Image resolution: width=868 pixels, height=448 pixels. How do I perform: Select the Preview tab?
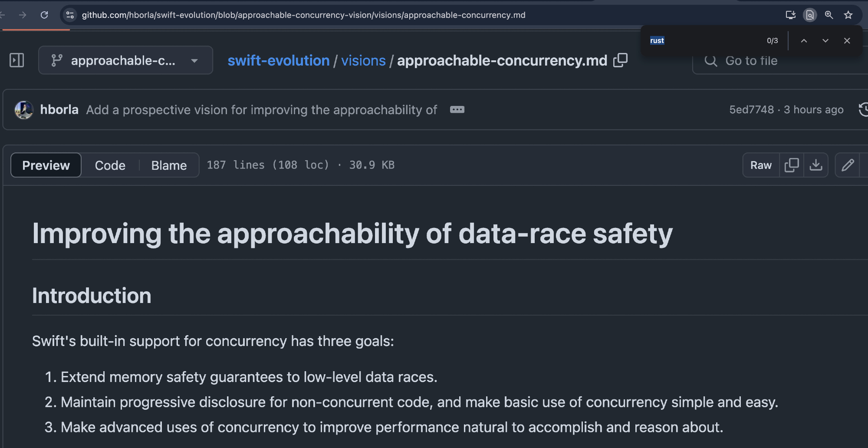[x=46, y=165]
